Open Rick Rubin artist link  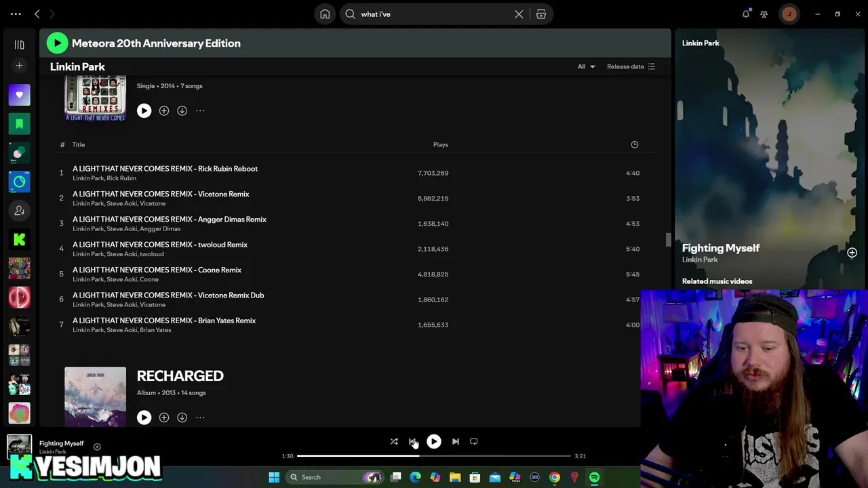point(121,178)
